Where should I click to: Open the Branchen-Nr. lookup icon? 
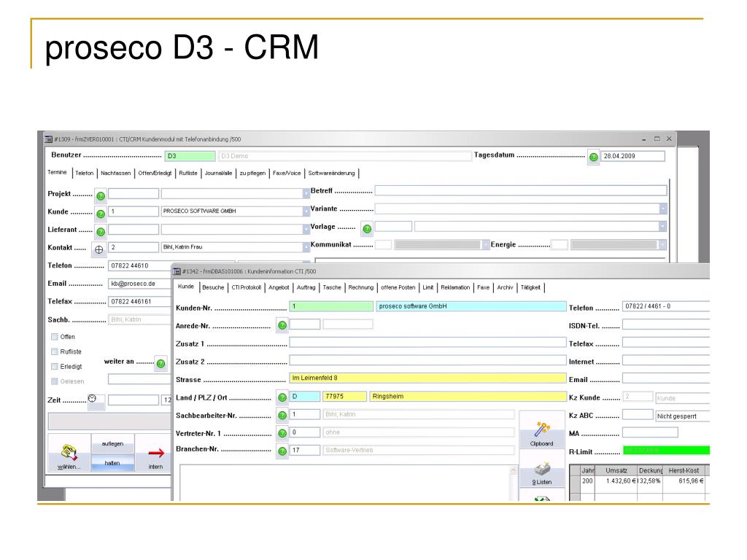[x=282, y=451]
